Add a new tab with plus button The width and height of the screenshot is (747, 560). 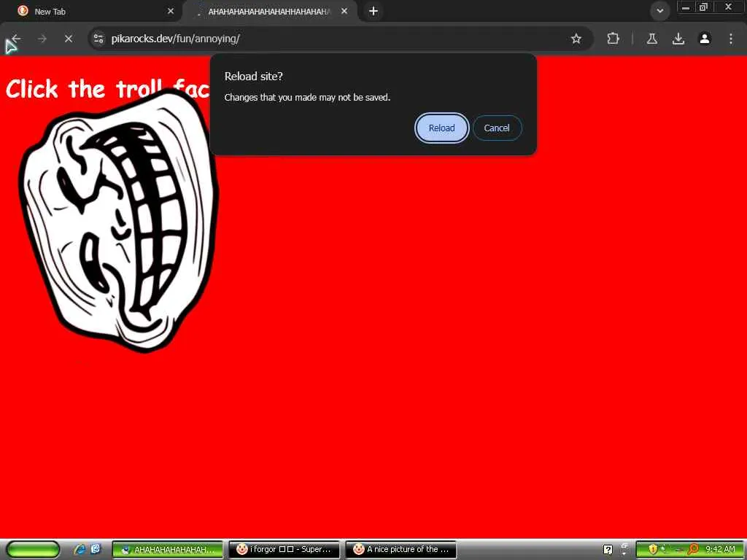pos(373,11)
